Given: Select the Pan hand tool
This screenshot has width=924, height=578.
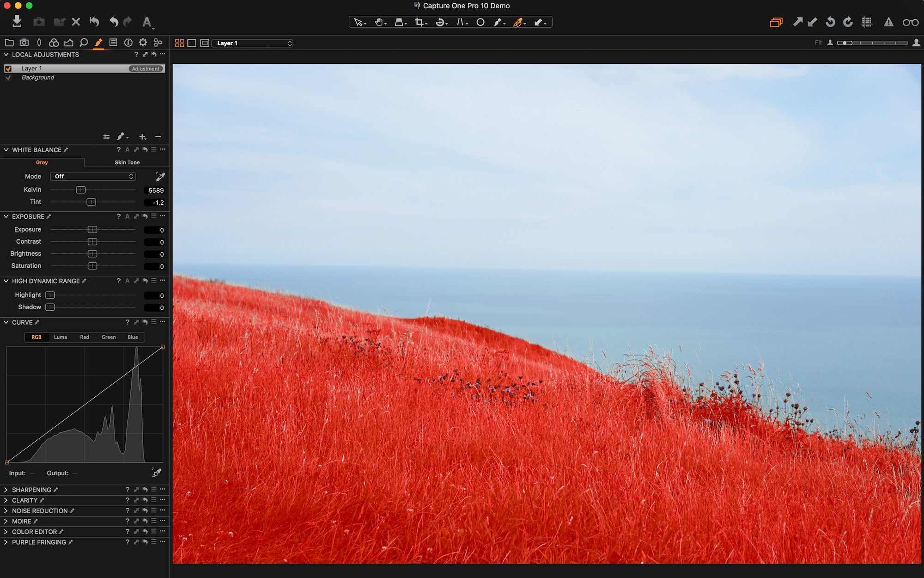Looking at the screenshot, I should point(380,22).
